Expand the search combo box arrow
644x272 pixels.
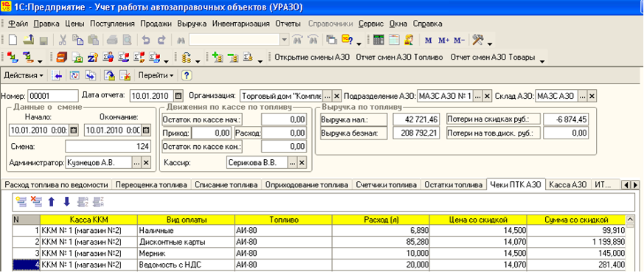(x=284, y=40)
